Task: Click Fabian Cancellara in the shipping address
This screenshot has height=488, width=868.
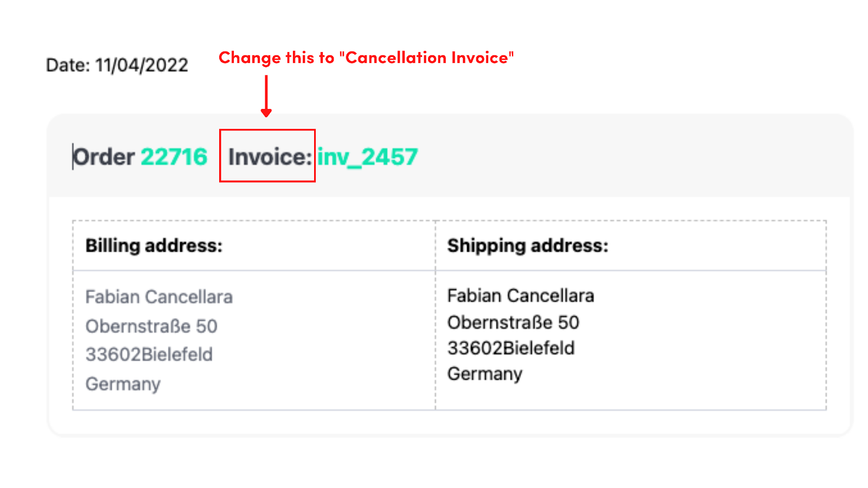Action: coord(521,296)
